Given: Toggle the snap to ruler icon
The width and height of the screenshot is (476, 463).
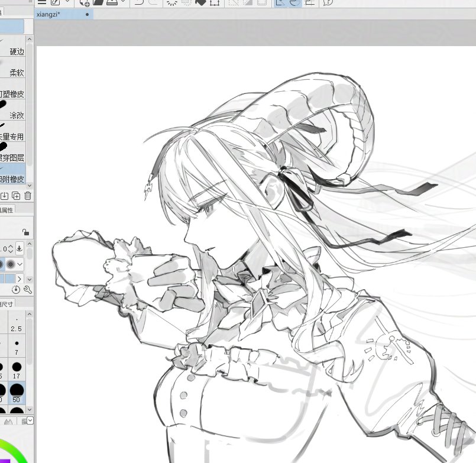Looking at the screenshot, I should 280,2.
